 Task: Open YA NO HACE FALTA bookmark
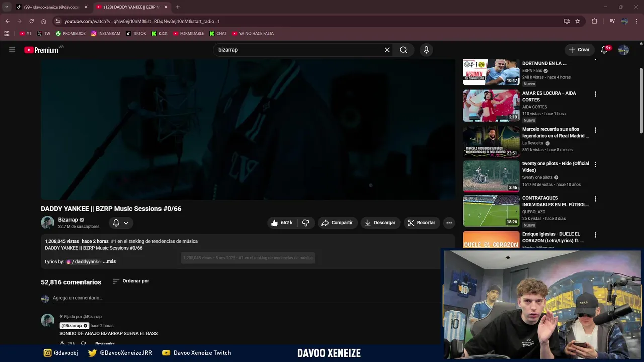point(253,34)
